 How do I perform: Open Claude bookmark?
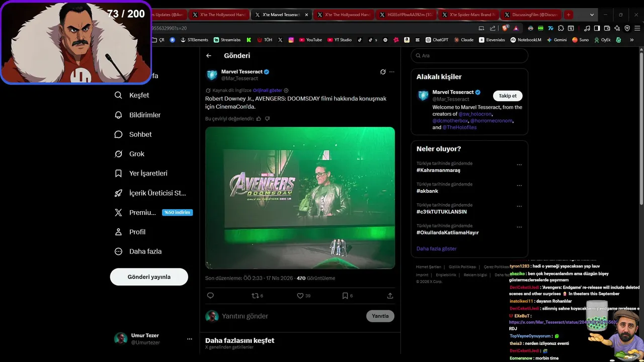[x=463, y=40]
